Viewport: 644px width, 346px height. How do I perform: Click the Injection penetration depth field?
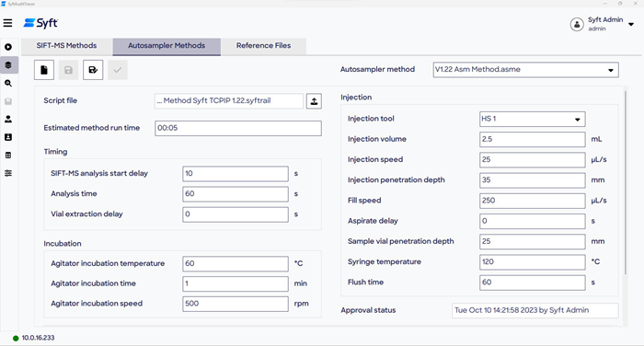pyautogui.click(x=533, y=180)
